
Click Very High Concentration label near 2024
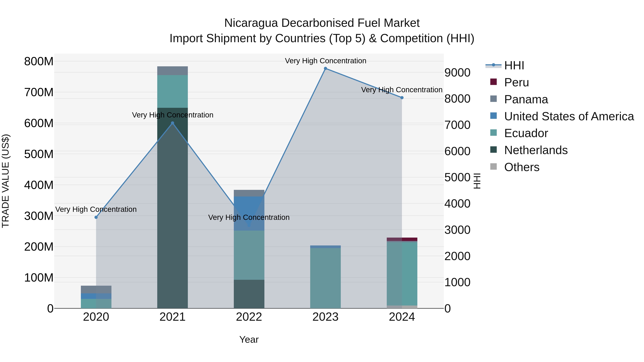pos(402,90)
